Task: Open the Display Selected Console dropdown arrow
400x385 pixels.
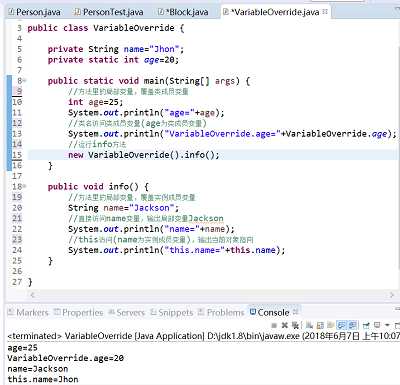Action: (387, 325)
